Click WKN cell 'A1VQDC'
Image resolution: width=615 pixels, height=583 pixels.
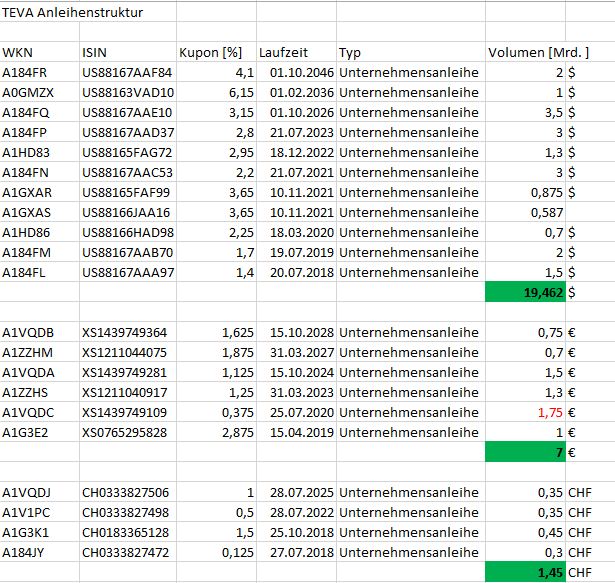tap(40, 412)
